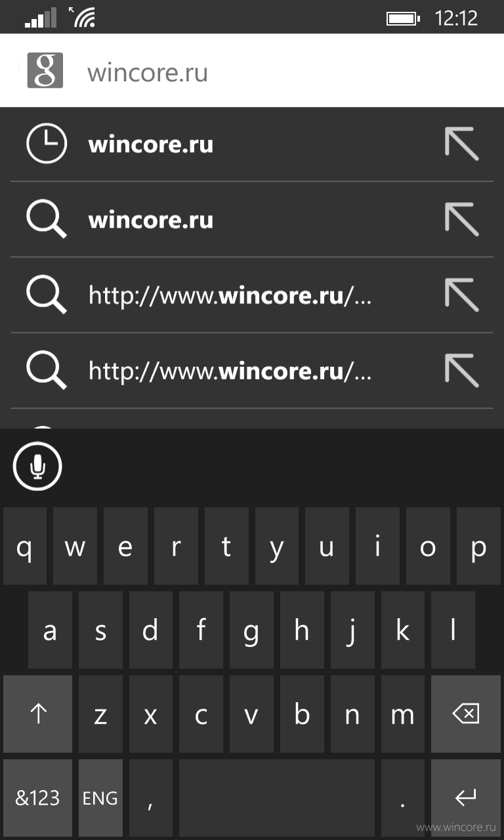Image resolution: width=504 pixels, height=840 pixels.
Task: Tap the microphone voice input icon
Action: (x=37, y=467)
